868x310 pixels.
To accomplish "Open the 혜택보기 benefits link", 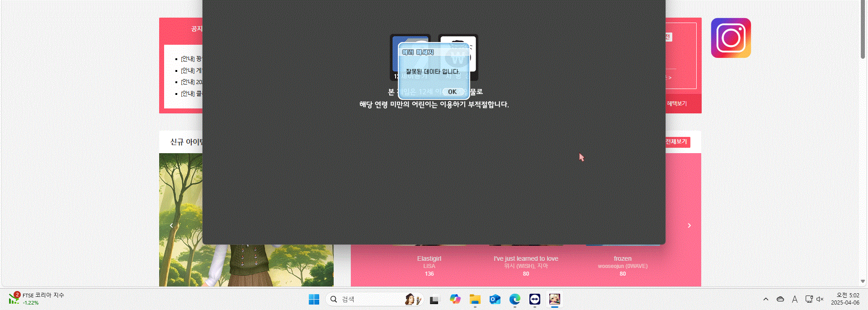I will point(677,103).
